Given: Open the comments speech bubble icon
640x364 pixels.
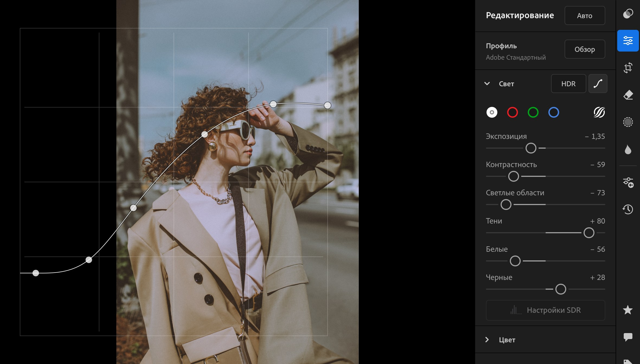Looking at the screenshot, I should click(628, 337).
